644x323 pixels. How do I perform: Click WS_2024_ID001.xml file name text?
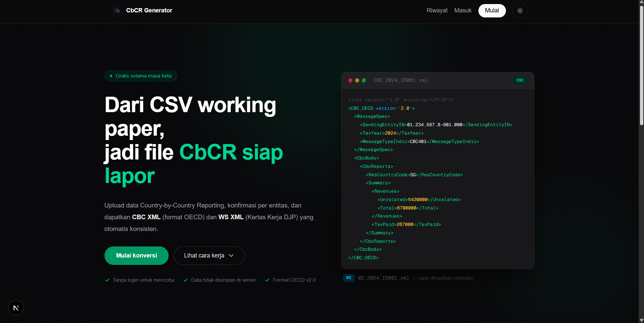(384, 278)
